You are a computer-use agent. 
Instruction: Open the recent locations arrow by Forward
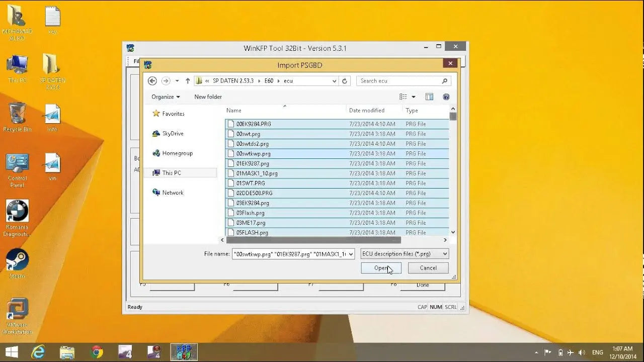tap(177, 81)
